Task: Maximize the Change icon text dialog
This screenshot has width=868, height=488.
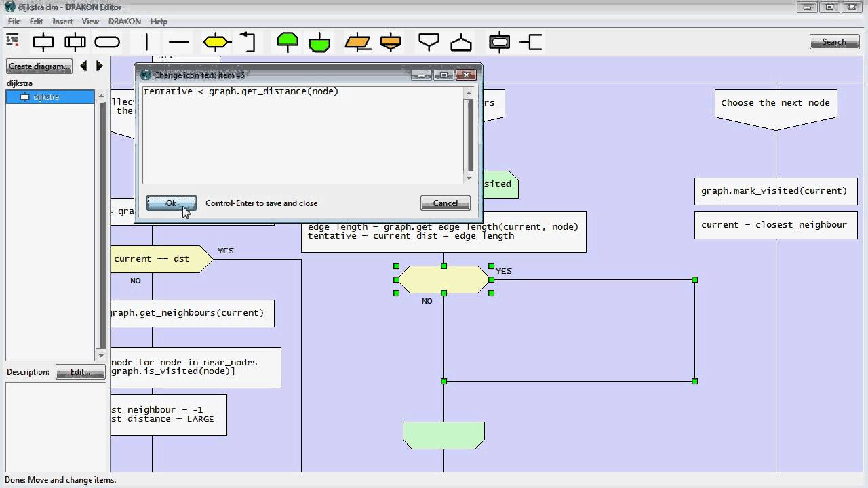Action: pyautogui.click(x=444, y=75)
